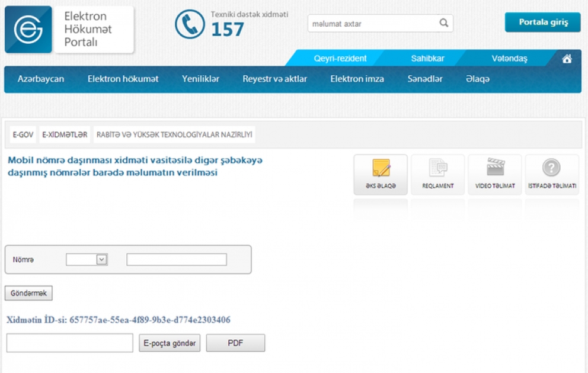Viewport: 588px width, 373px height.
Task: Open the Reqlament document icon
Action: tap(437, 175)
